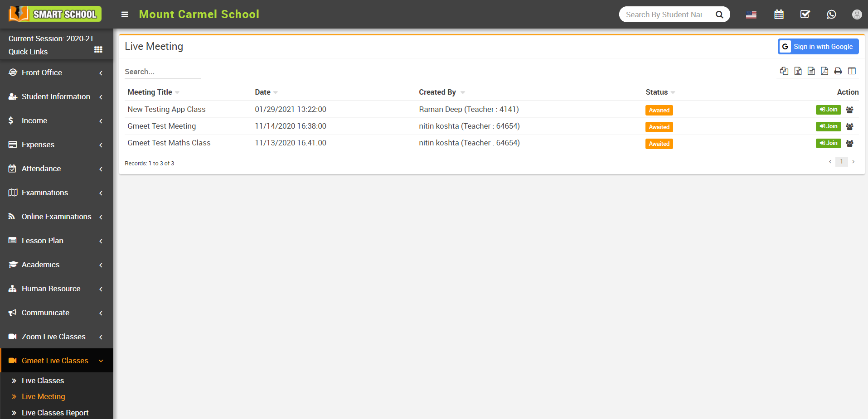Open the calendar icon in top bar
Viewport: 868px width, 419px height.
[779, 14]
